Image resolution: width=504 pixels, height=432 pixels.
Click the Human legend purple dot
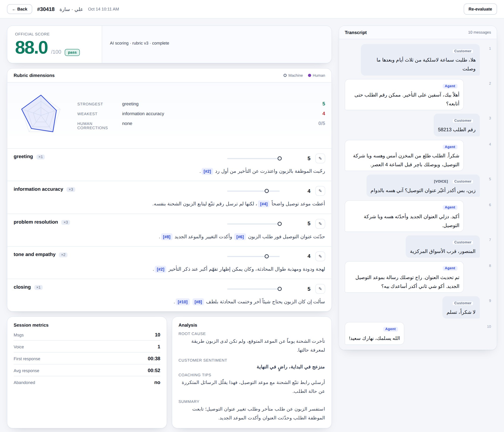tap(309, 76)
